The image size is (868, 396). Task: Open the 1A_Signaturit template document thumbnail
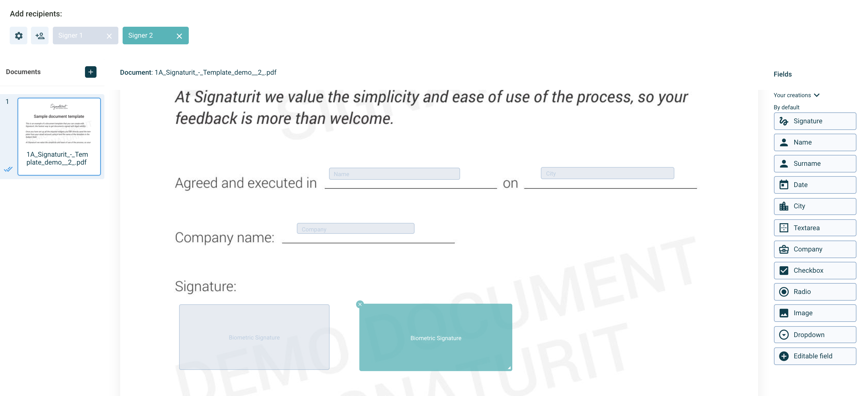[x=59, y=136]
